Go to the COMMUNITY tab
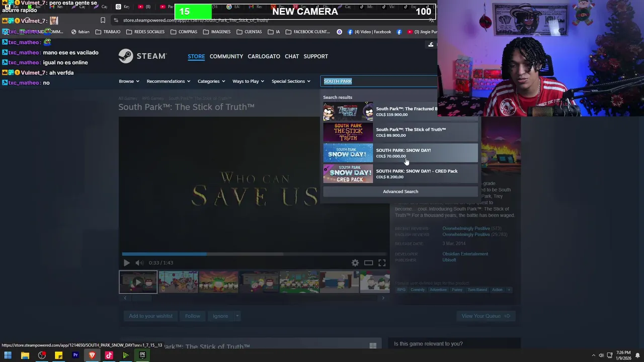644x362 pixels. (226, 56)
